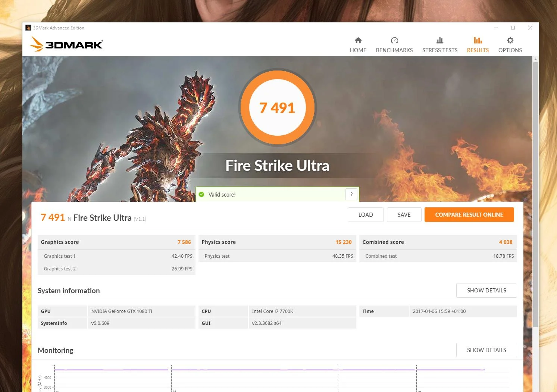Click the scrollbar up arrow

tap(535, 59)
